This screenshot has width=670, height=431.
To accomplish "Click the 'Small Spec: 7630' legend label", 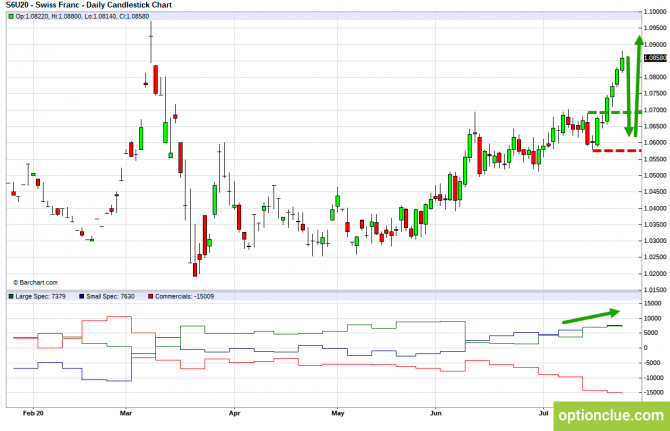I will pos(110,296).
